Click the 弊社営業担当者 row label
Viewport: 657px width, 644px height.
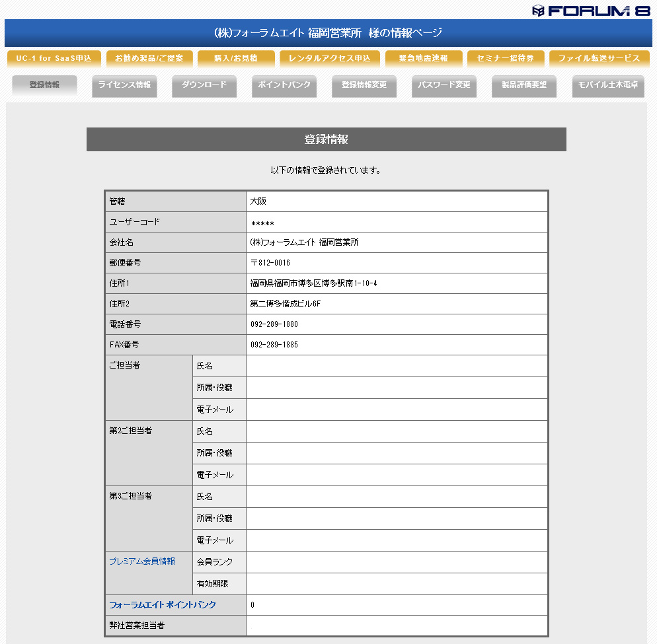point(137,626)
